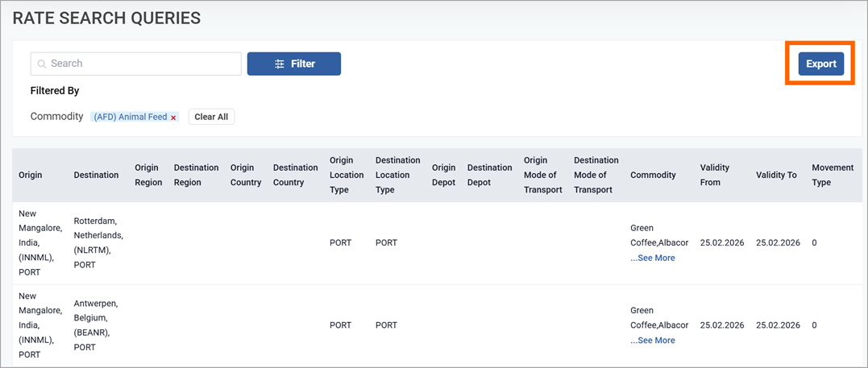Image resolution: width=868 pixels, height=368 pixels.
Task: Click the Destination Location Type header
Action: tap(397, 175)
